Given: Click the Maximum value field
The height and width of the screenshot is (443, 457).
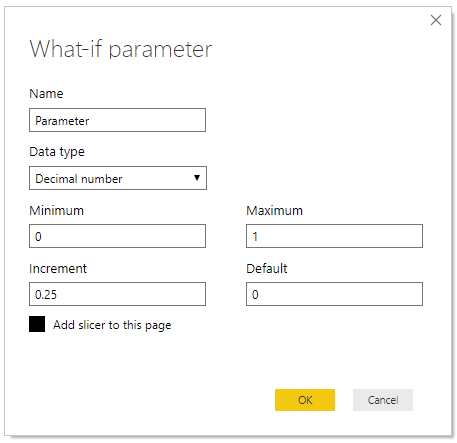Looking at the screenshot, I should (x=334, y=236).
